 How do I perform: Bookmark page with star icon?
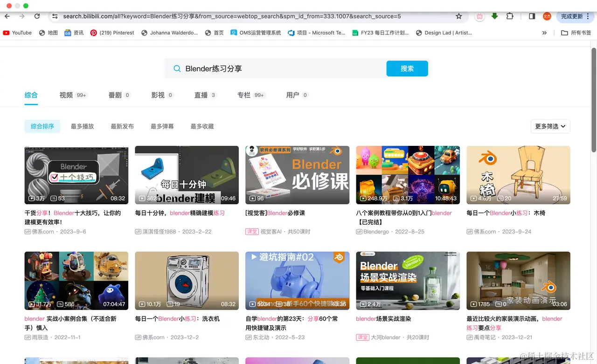(459, 16)
